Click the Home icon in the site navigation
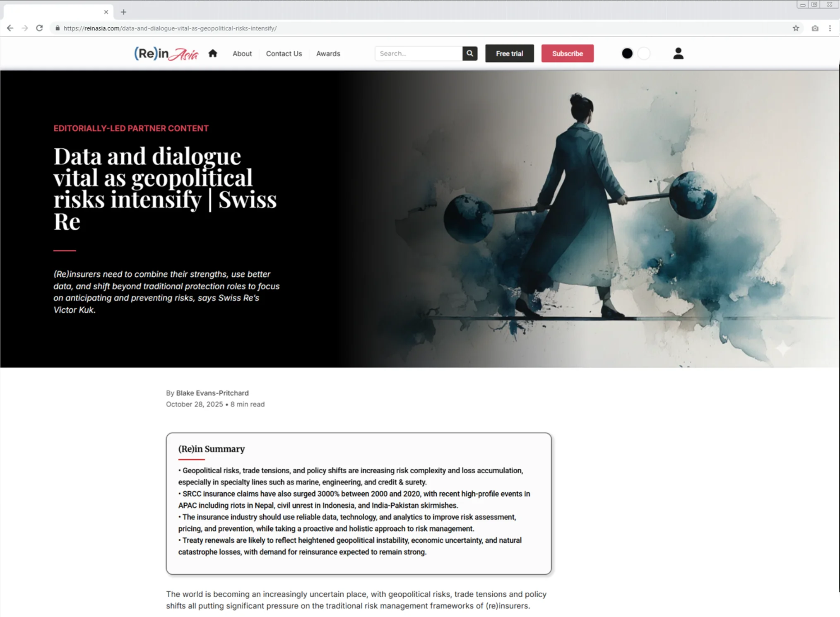 pyautogui.click(x=213, y=53)
